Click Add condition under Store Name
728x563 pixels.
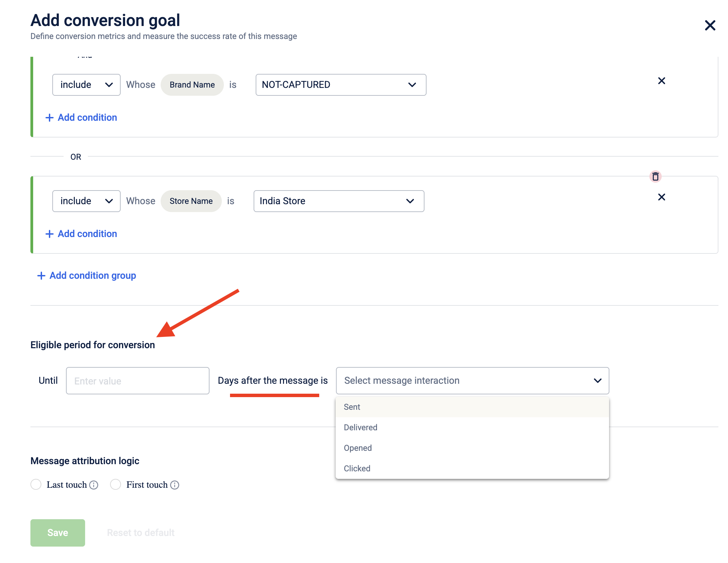click(x=87, y=234)
